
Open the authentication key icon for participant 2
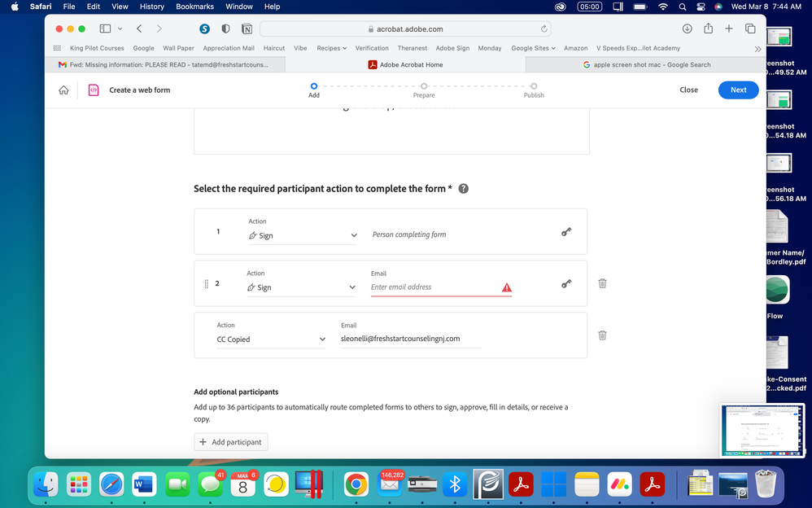click(566, 283)
